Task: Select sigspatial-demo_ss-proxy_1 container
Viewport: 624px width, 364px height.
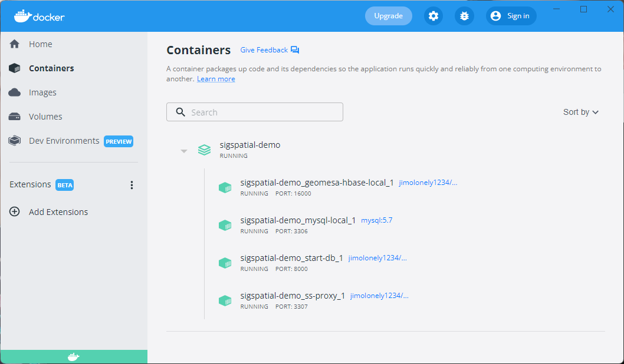Action: 293,296
